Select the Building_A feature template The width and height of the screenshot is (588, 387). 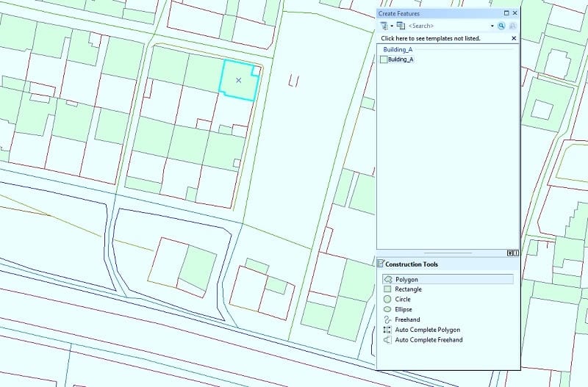click(401, 59)
